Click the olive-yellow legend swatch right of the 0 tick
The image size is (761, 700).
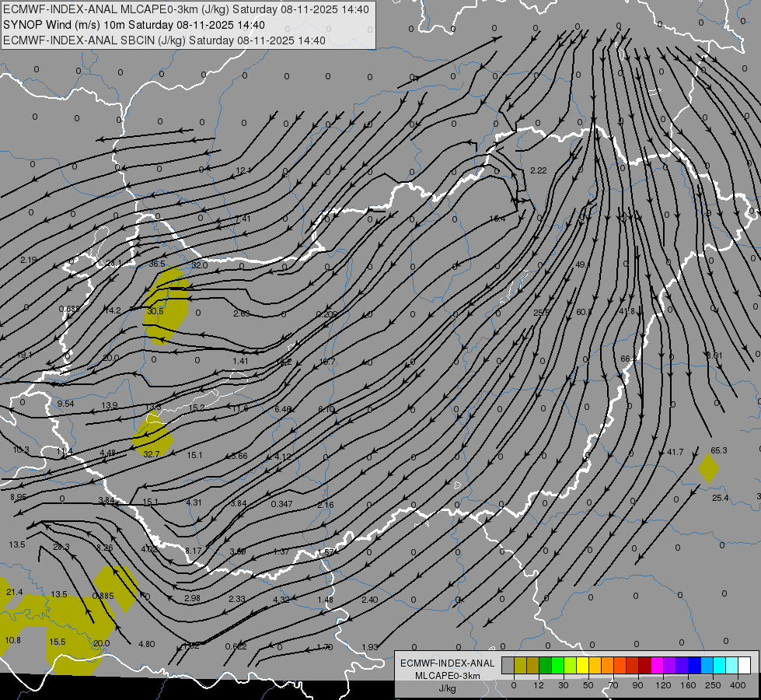(x=520, y=665)
